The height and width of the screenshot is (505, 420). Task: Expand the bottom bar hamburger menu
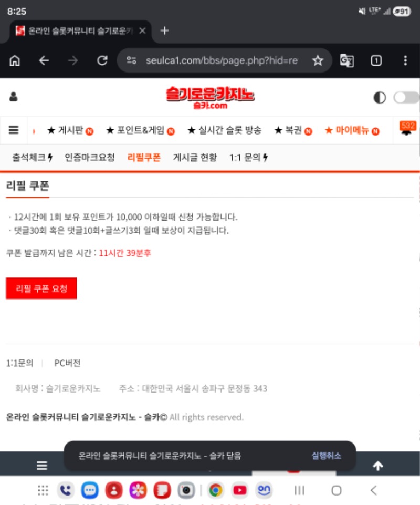click(x=42, y=466)
